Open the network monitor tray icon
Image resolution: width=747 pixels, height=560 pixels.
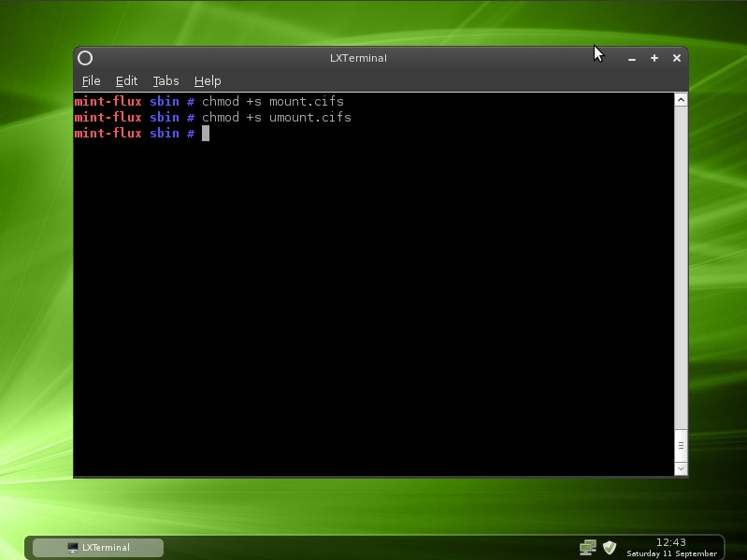588,547
